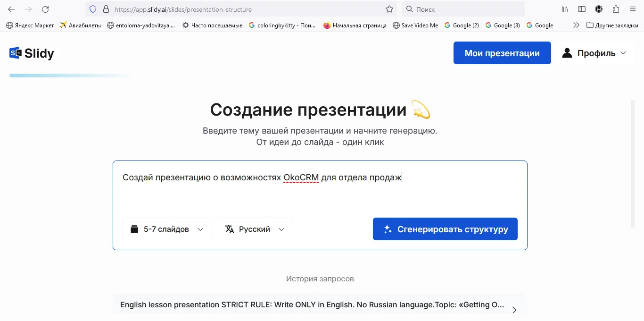Image resolution: width=644 pixels, height=321 pixels.
Task: Open the 5-7 слайдов slide count dropdown
Action: click(167, 229)
